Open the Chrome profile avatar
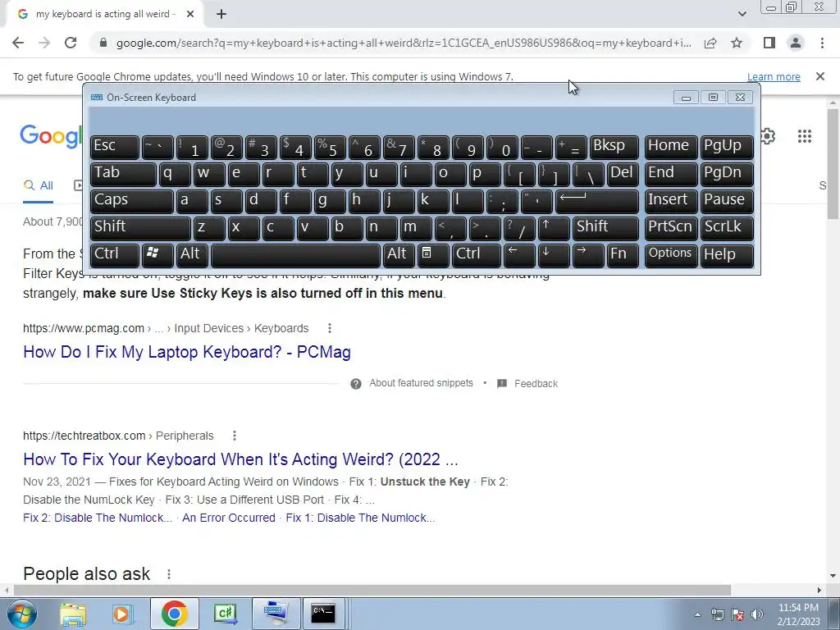This screenshot has height=630, width=840. 796,43
